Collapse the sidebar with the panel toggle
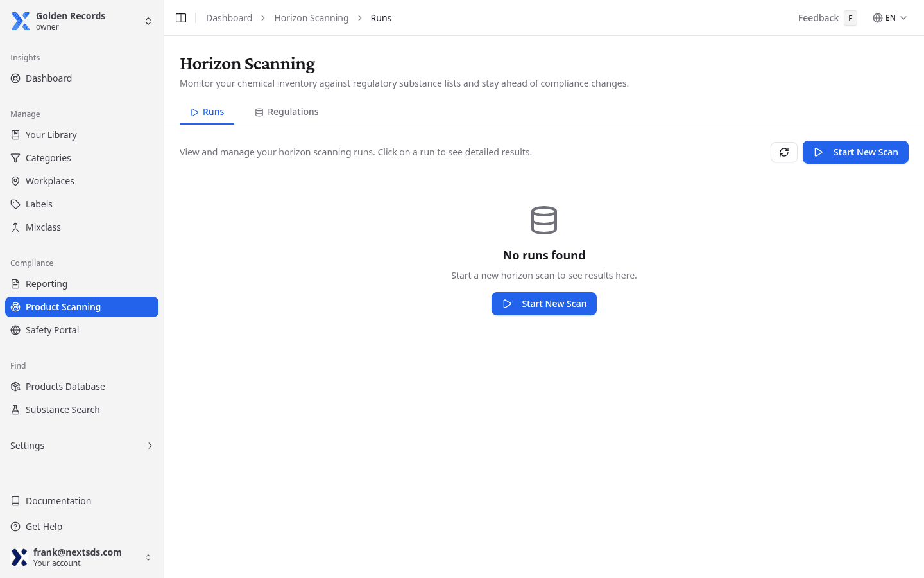The height and width of the screenshot is (578, 924). 180,17
